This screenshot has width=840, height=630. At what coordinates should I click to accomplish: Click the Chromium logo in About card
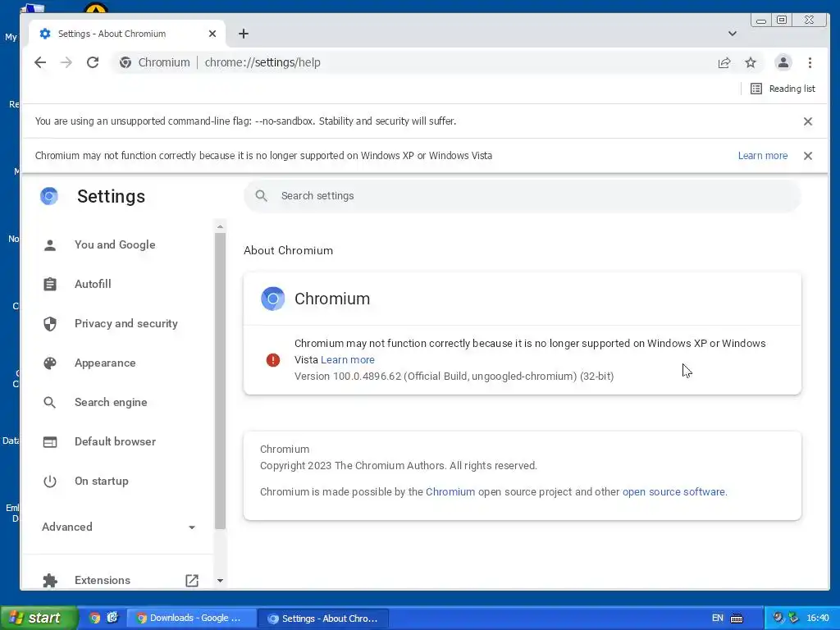(272, 299)
